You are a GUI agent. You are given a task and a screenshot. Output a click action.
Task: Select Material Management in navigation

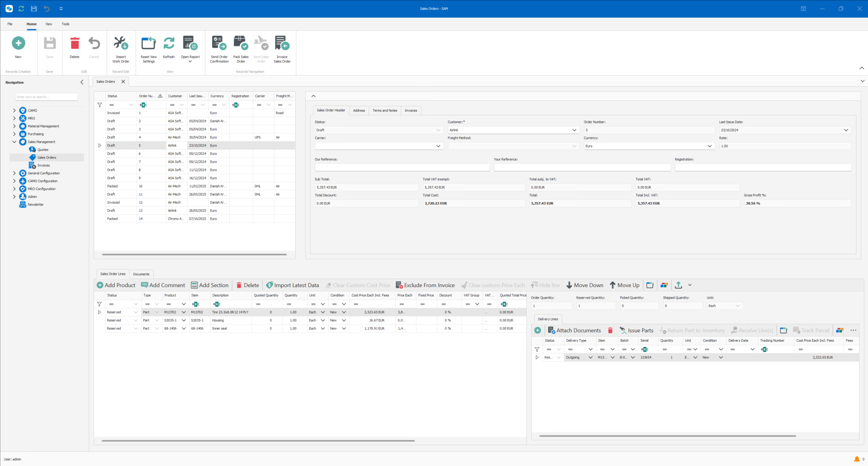point(43,126)
